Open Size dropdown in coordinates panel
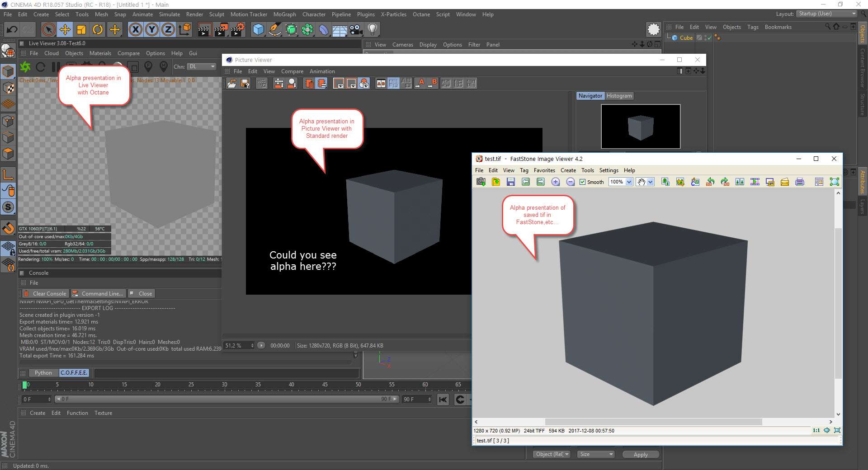This screenshot has height=470, width=868. point(596,455)
